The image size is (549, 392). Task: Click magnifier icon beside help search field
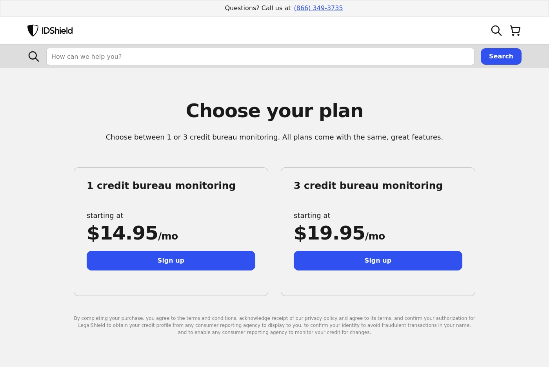click(x=34, y=56)
